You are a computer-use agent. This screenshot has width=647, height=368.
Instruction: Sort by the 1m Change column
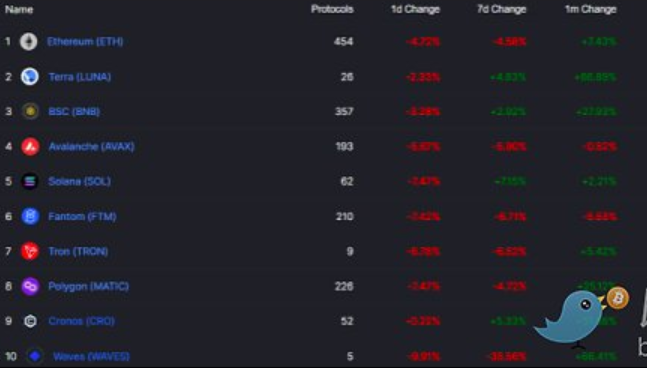pyautogui.click(x=591, y=9)
